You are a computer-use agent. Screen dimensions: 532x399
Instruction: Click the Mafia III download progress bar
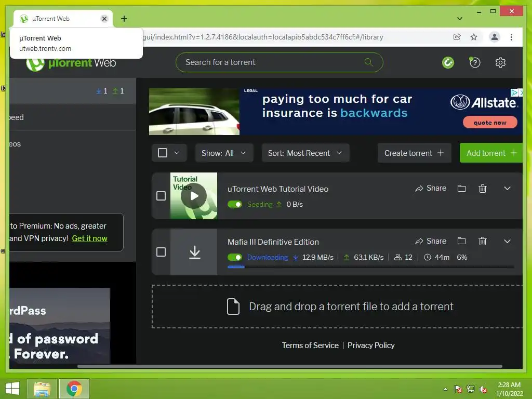click(370, 267)
